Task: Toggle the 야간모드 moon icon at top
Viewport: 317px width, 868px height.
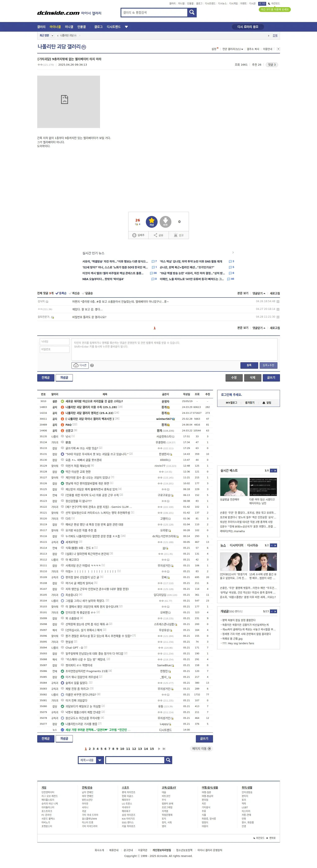Action: 269,4
